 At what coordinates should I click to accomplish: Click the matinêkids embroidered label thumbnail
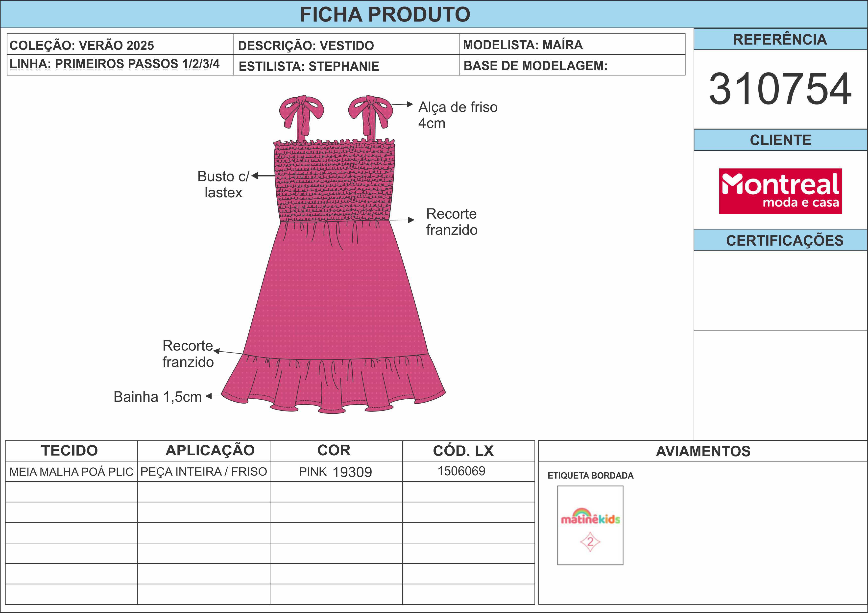point(590,525)
